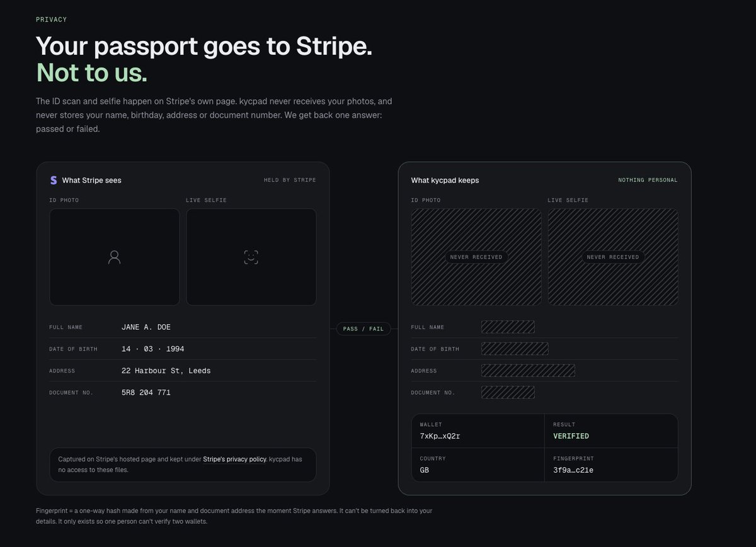Click the person icon in Stripe's ID photo box
756x547 pixels.
(x=114, y=257)
